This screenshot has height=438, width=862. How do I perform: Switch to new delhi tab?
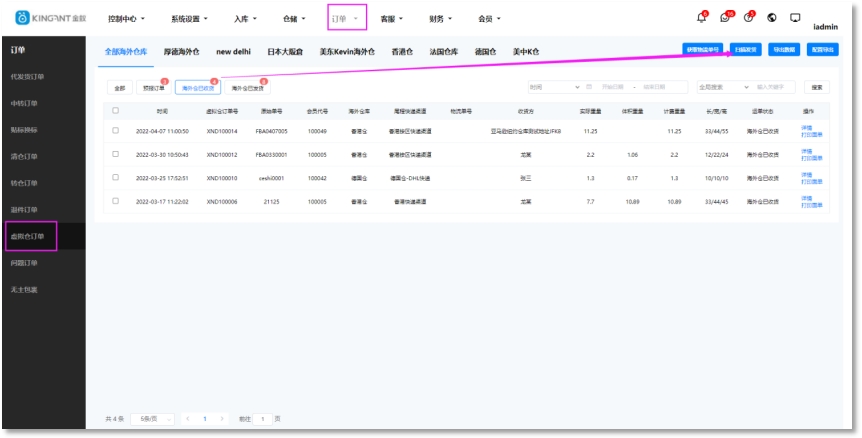coord(233,52)
